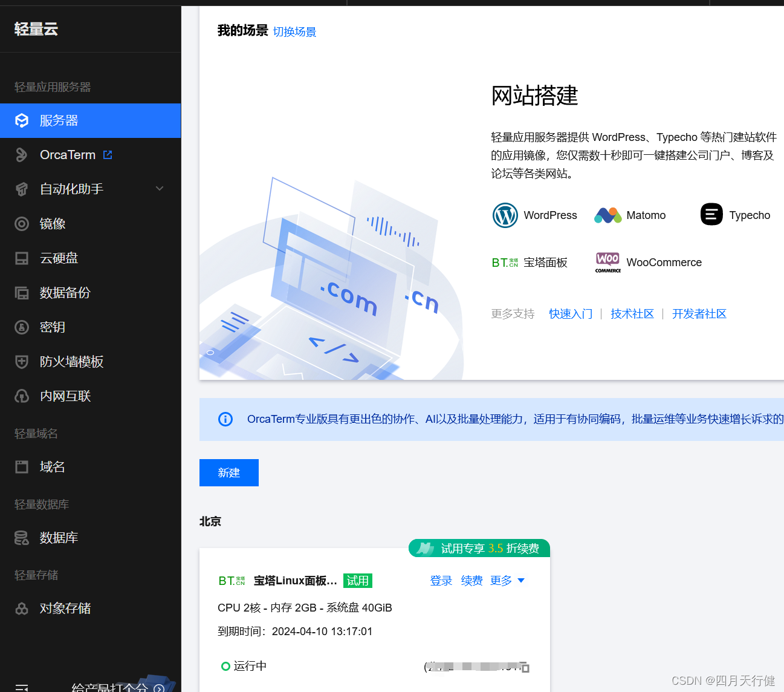Click the 服务器 cube icon in sidebar

22,120
